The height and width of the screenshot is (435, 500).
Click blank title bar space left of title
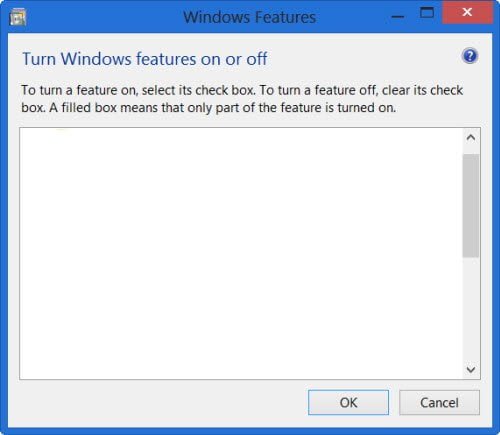coord(103,17)
